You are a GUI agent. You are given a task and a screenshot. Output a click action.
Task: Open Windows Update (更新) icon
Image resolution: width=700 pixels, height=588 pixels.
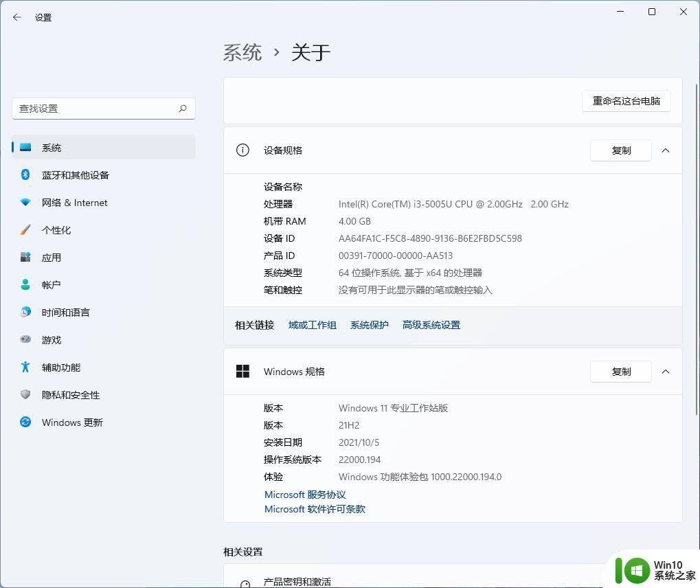[25, 422]
